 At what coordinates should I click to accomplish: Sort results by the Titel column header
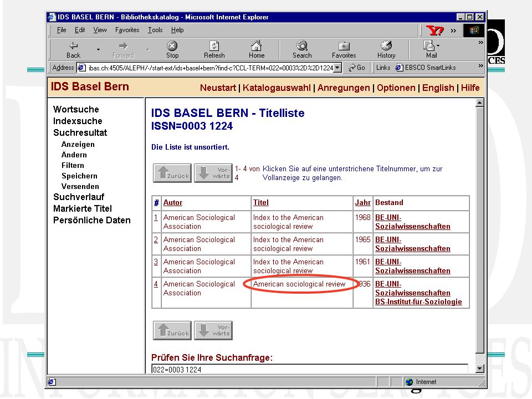click(261, 203)
